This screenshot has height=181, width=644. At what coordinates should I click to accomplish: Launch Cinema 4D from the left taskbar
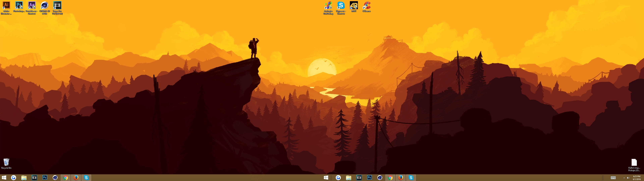click(x=55, y=177)
